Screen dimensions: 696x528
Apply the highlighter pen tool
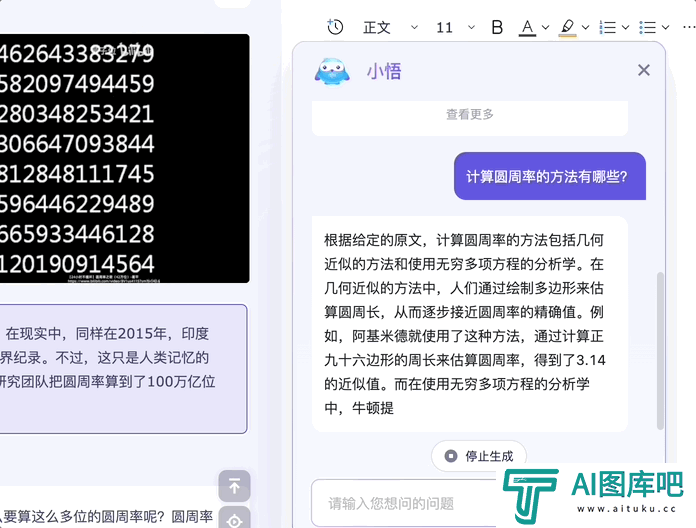point(567,28)
